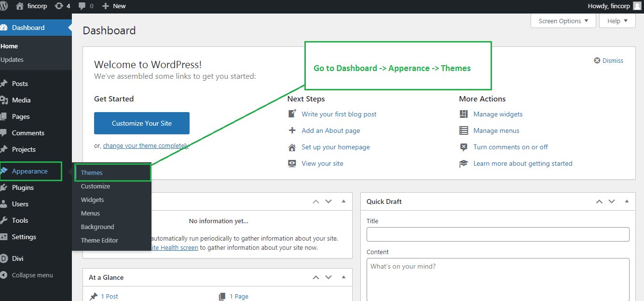Move Site Health box up with arrow
The height and width of the screenshot is (301, 644).
pos(316,201)
